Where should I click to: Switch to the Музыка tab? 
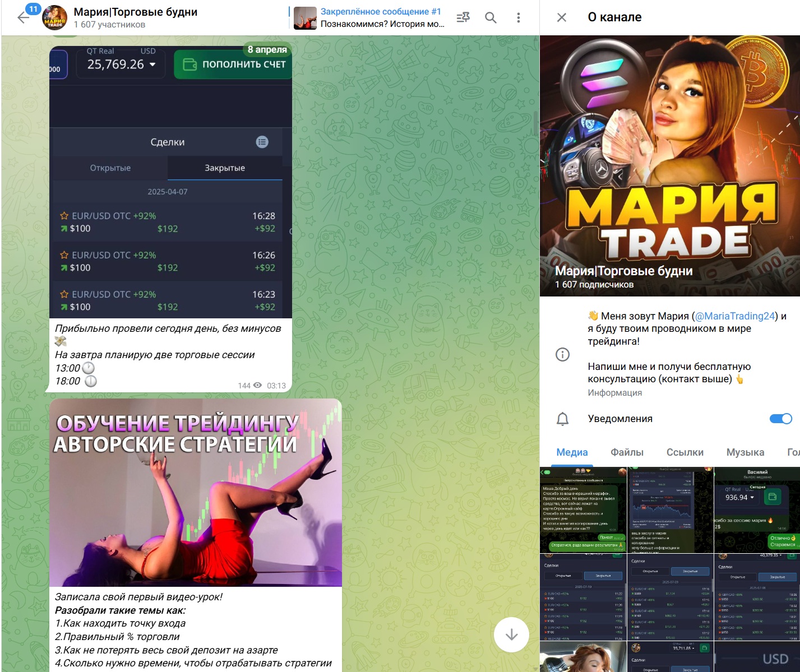point(745,452)
